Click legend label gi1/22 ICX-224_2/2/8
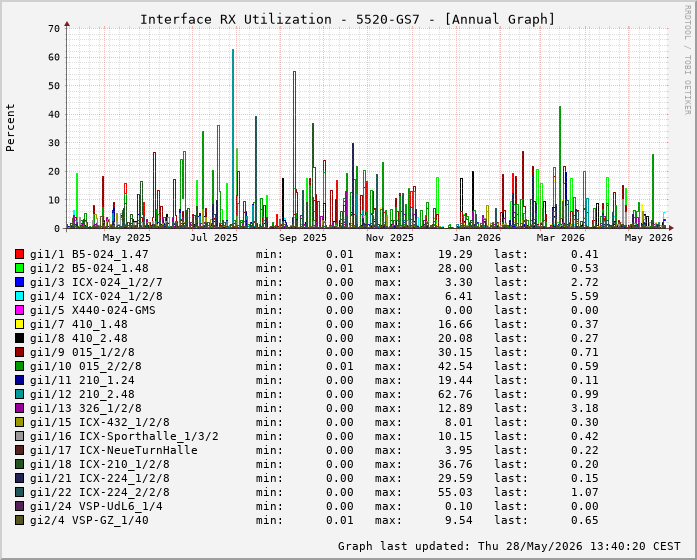697x560 pixels. tap(100, 492)
